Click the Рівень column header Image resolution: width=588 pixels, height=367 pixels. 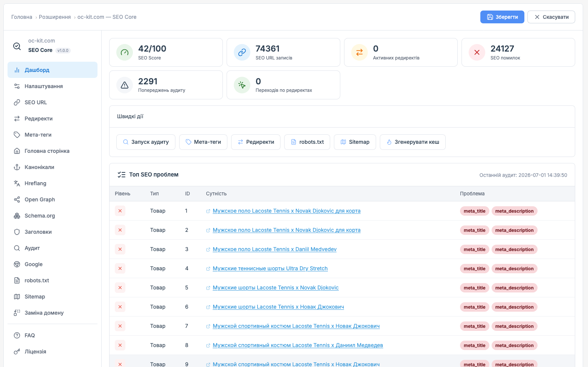122,193
